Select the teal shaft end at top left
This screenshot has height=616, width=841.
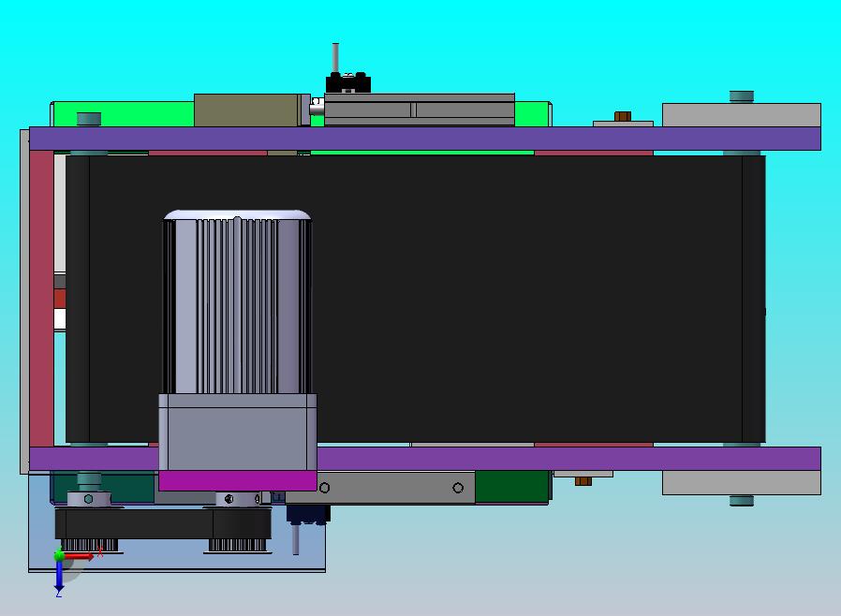89,119
